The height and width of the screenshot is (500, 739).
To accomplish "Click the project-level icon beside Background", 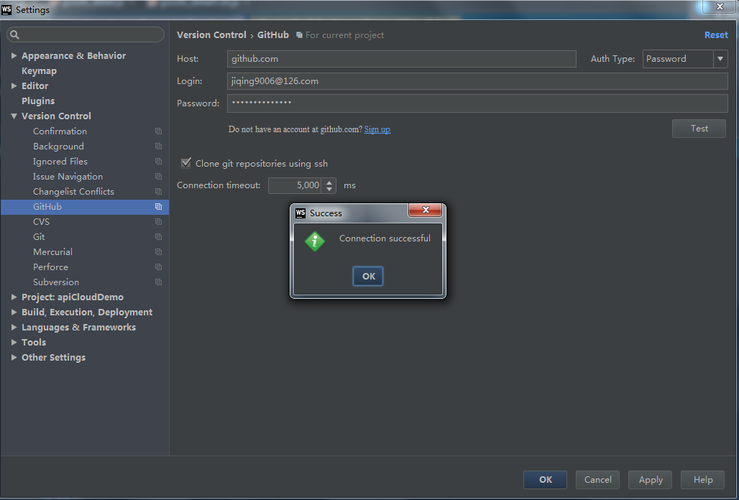I will [158, 147].
